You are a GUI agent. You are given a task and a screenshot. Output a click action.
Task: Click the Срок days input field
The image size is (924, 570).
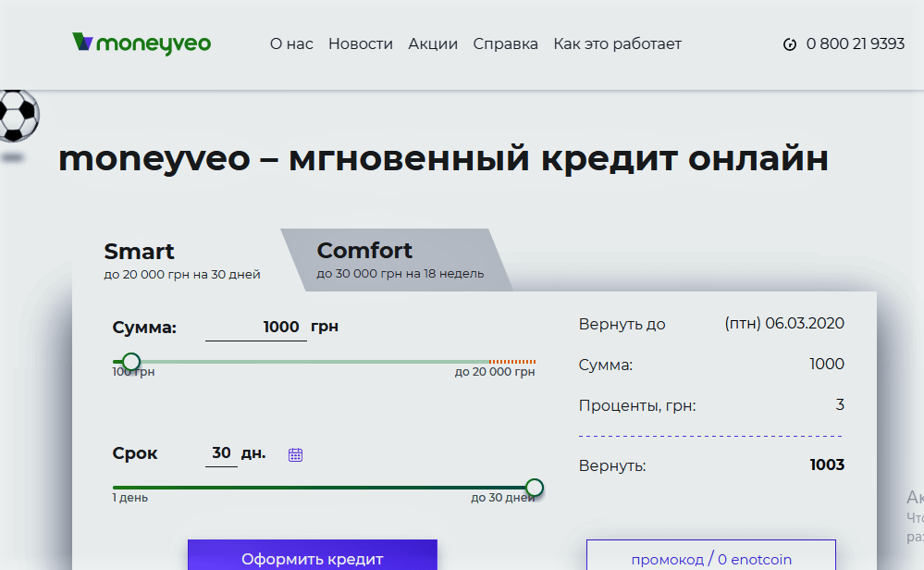[x=221, y=453]
